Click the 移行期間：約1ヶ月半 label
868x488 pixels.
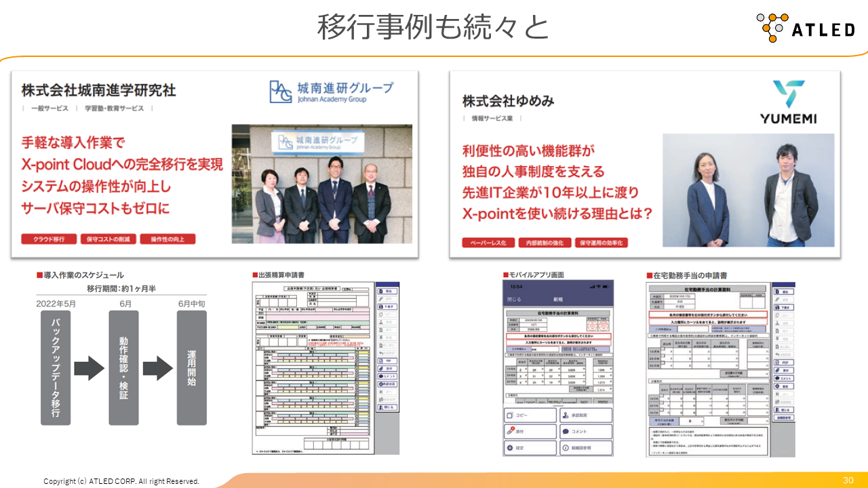click(121, 288)
